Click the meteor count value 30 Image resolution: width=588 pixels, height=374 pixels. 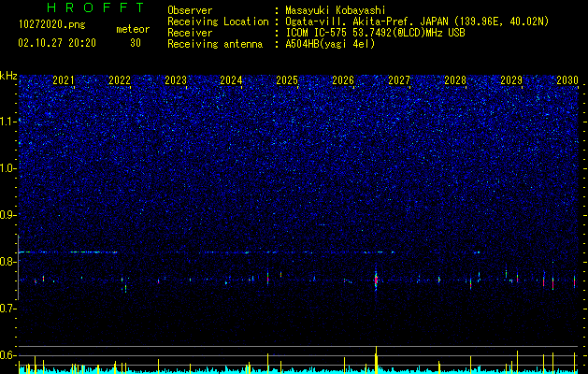click(136, 43)
